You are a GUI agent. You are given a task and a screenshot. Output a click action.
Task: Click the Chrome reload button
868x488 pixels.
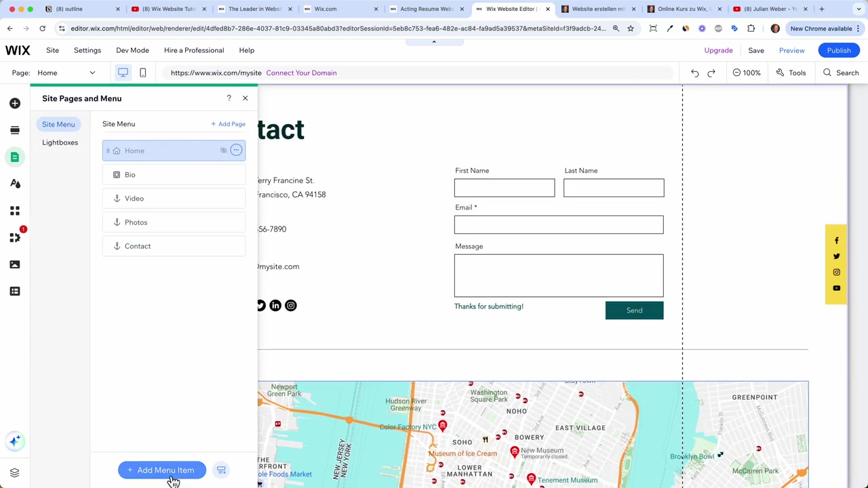point(42,28)
